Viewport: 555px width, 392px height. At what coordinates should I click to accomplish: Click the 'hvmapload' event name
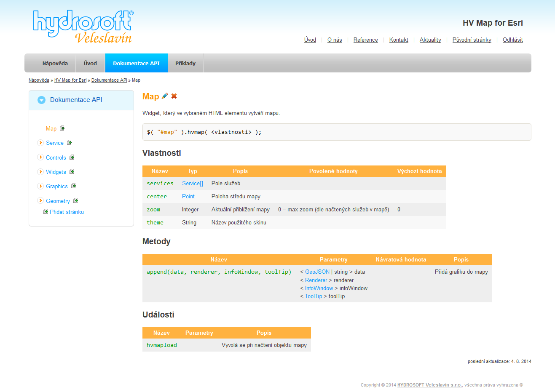click(x=162, y=345)
